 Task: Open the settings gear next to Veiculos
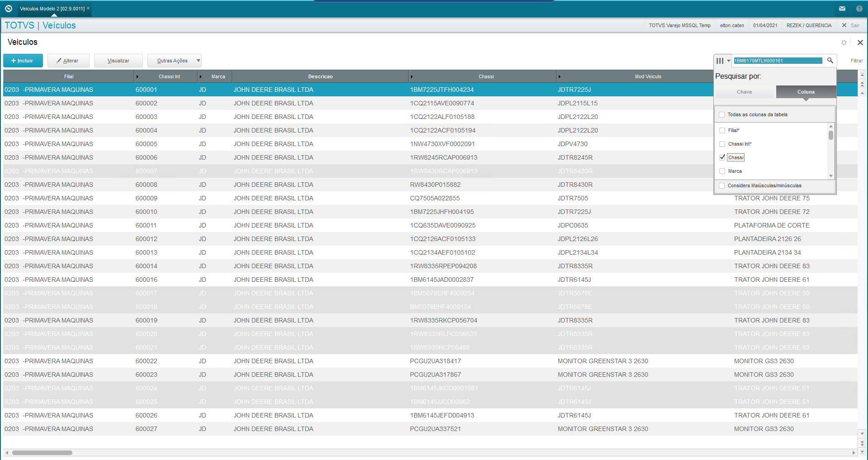tap(844, 43)
